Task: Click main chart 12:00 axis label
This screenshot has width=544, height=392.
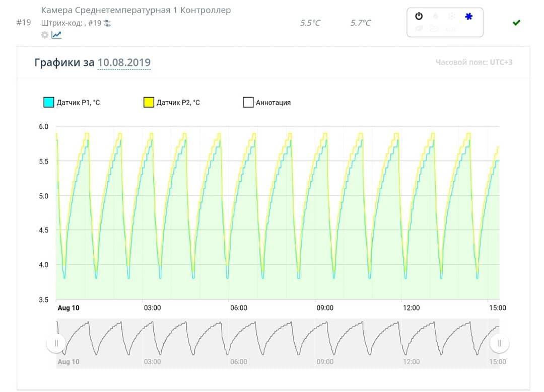Action: pos(411,308)
